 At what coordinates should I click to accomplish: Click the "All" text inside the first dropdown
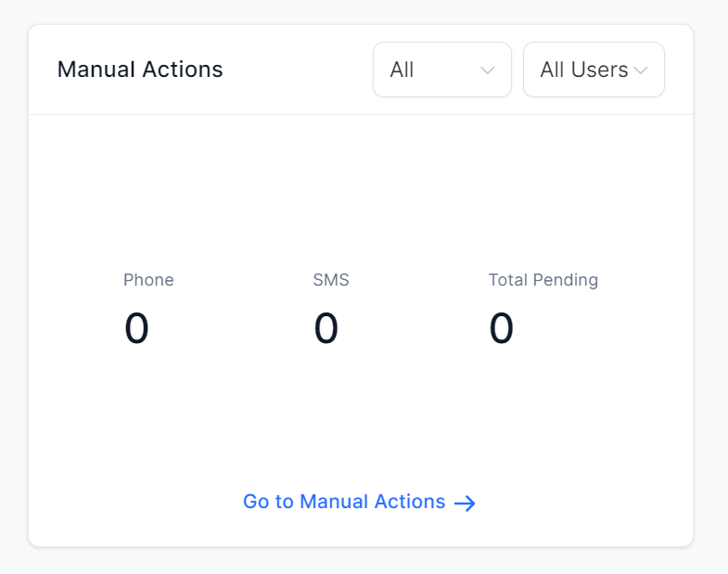402,70
